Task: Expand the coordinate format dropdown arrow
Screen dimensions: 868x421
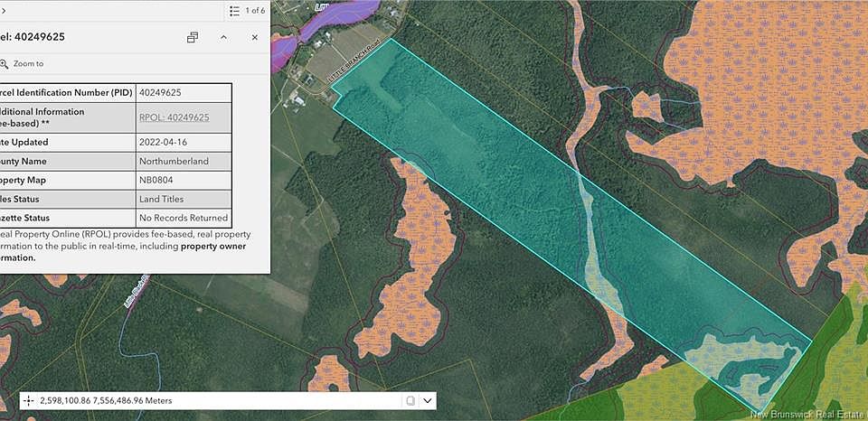Action: pos(429,400)
